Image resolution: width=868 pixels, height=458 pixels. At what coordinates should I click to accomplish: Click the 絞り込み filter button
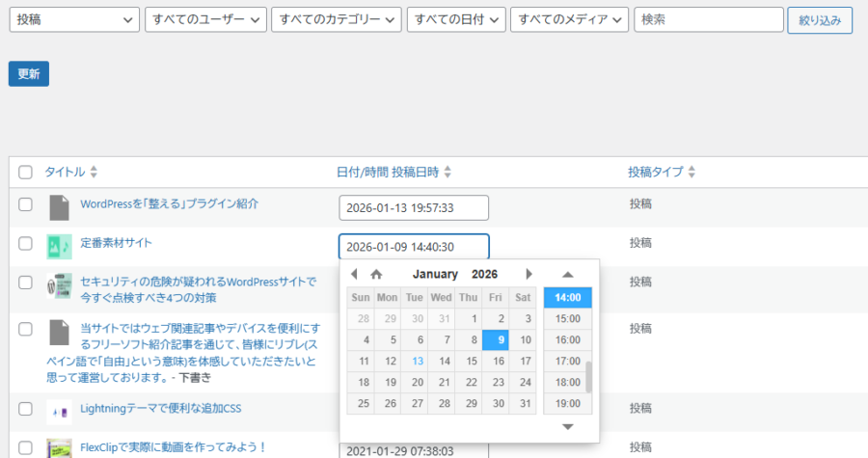(x=820, y=20)
